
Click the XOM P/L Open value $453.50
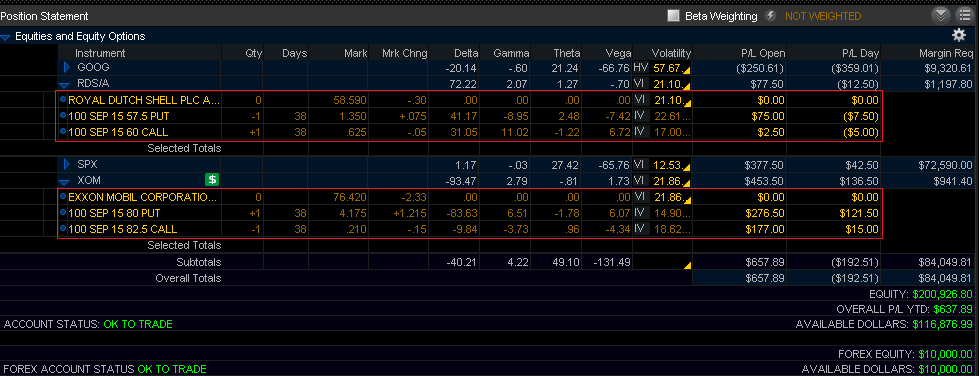(765, 181)
